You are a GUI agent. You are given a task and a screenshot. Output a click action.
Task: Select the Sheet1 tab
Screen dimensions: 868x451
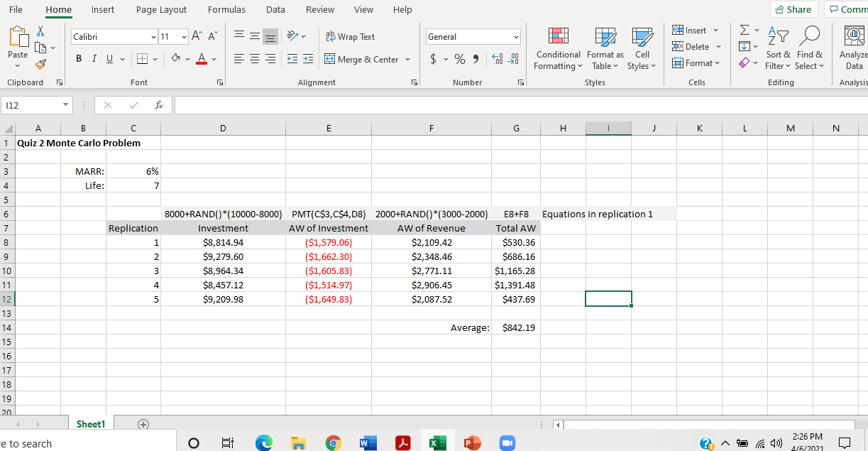pyautogui.click(x=90, y=424)
